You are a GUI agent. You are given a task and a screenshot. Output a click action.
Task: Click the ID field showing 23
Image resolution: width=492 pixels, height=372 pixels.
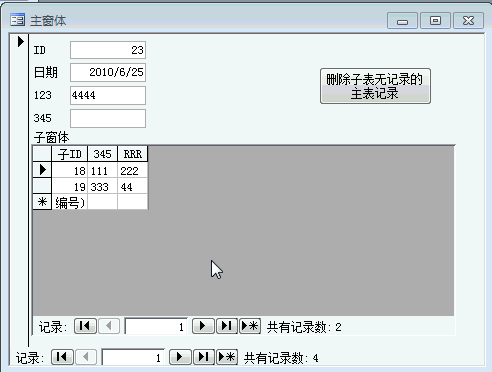(x=108, y=50)
